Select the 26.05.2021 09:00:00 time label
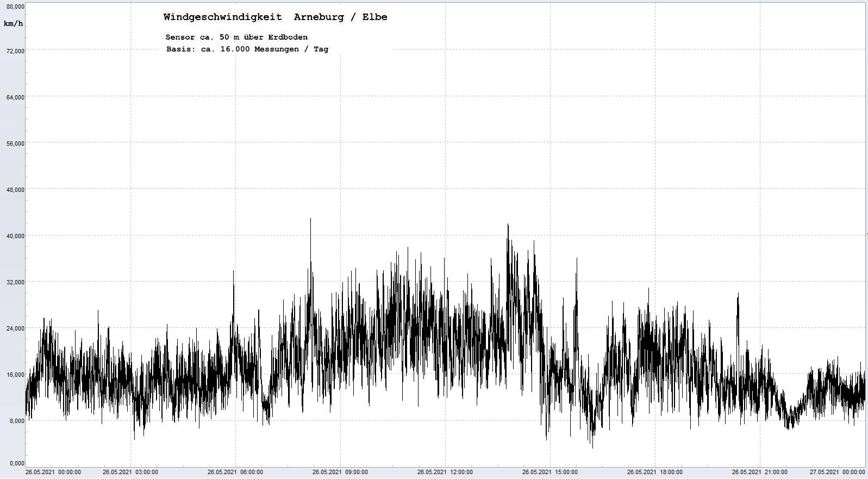This screenshot has width=868, height=479. click(x=340, y=472)
